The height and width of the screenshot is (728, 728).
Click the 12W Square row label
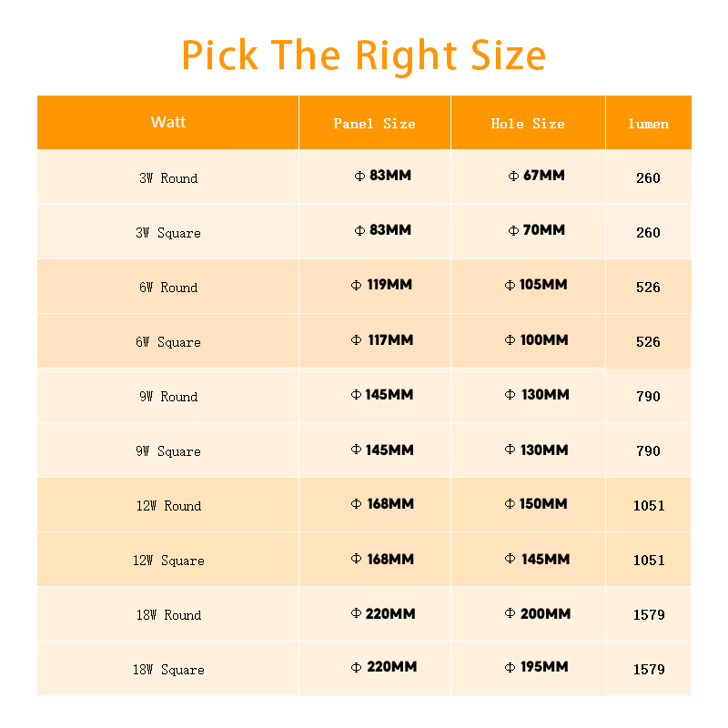pyautogui.click(x=168, y=561)
